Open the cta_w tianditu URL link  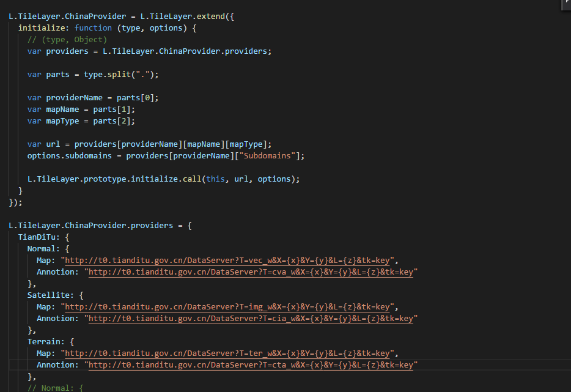click(251, 365)
